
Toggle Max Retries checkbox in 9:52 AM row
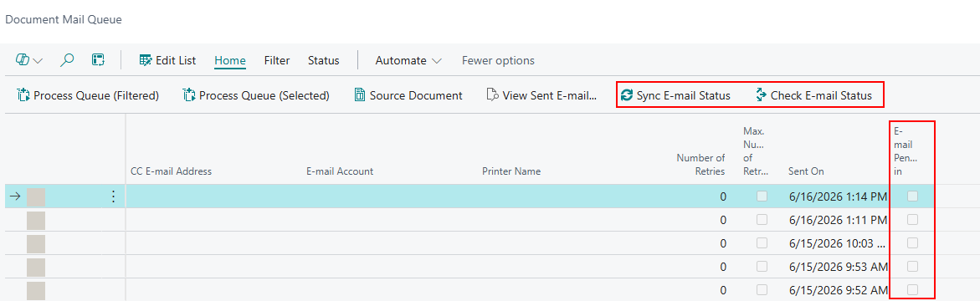tap(762, 289)
